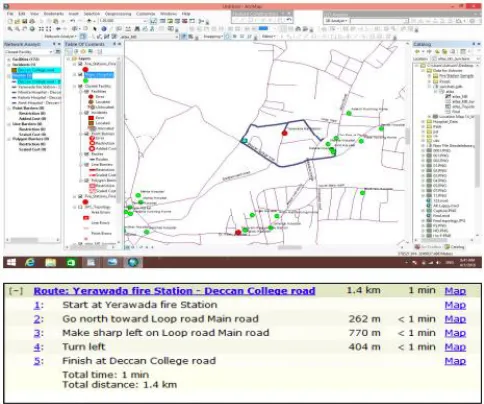484x404 pixels.
Task: Click Network Analyst window horizontal scrollbar
Action: point(32,240)
